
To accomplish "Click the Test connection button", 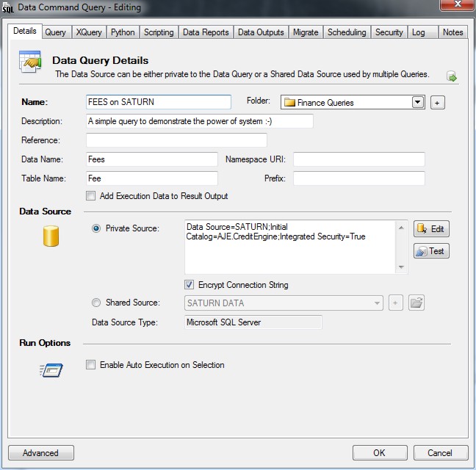I will pyautogui.click(x=431, y=251).
